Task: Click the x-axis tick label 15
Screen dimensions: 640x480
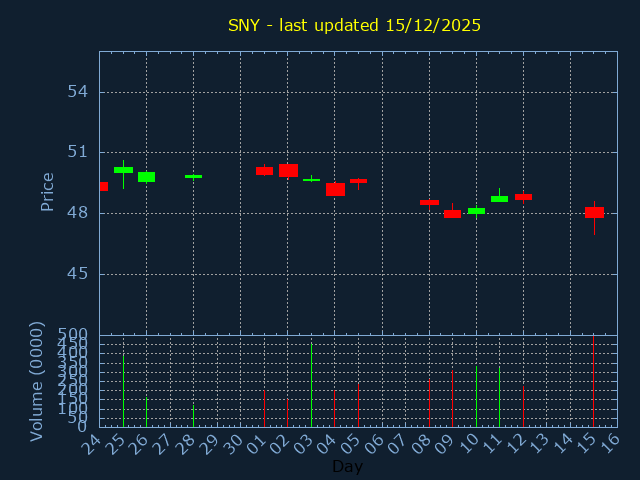Action: tap(587, 444)
